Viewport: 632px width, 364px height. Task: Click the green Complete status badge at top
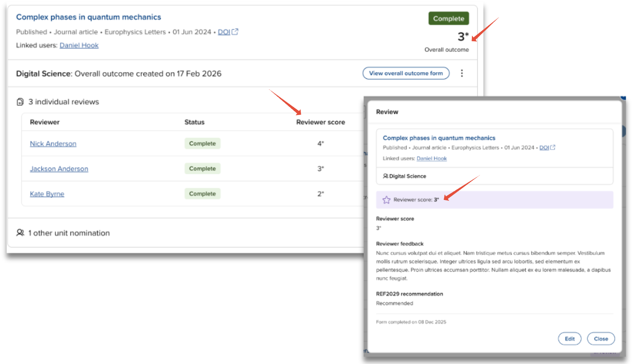[x=448, y=18]
